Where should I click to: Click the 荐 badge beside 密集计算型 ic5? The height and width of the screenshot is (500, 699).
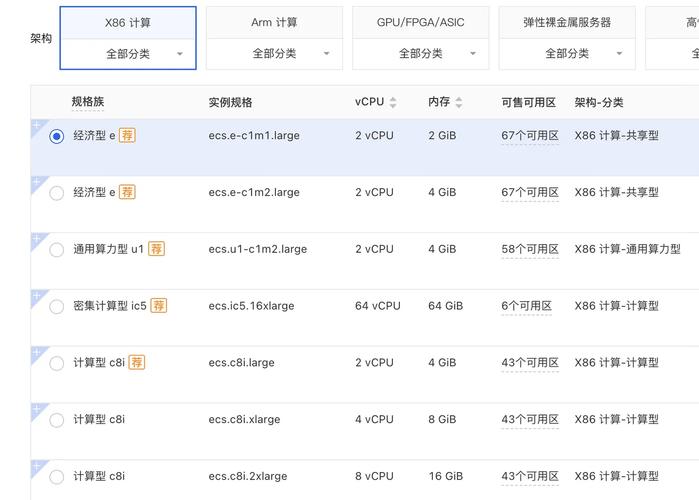click(159, 306)
